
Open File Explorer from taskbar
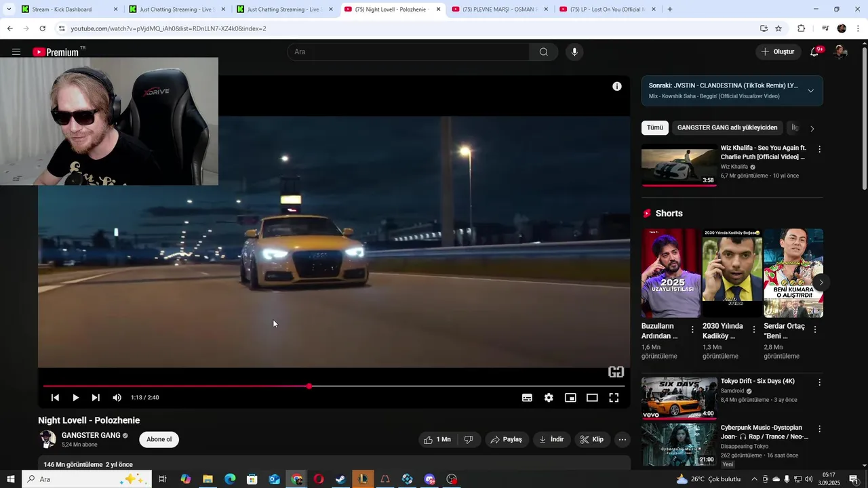tap(208, 479)
